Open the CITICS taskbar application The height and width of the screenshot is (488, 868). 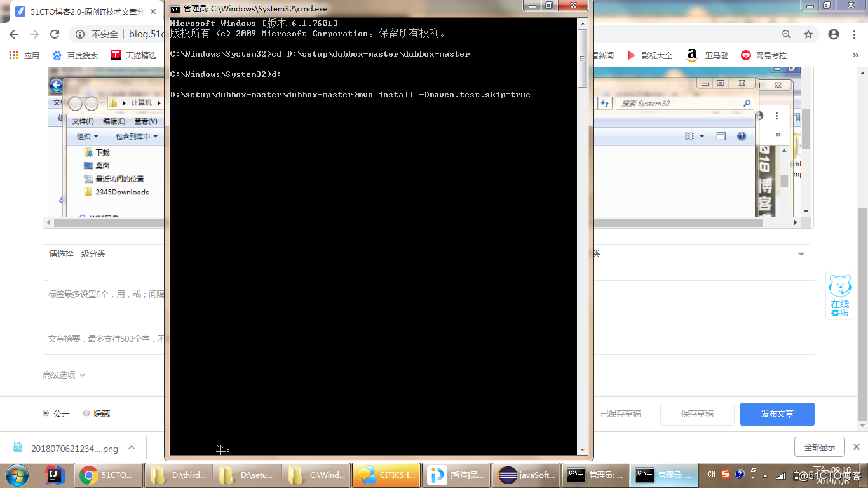point(386,475)
